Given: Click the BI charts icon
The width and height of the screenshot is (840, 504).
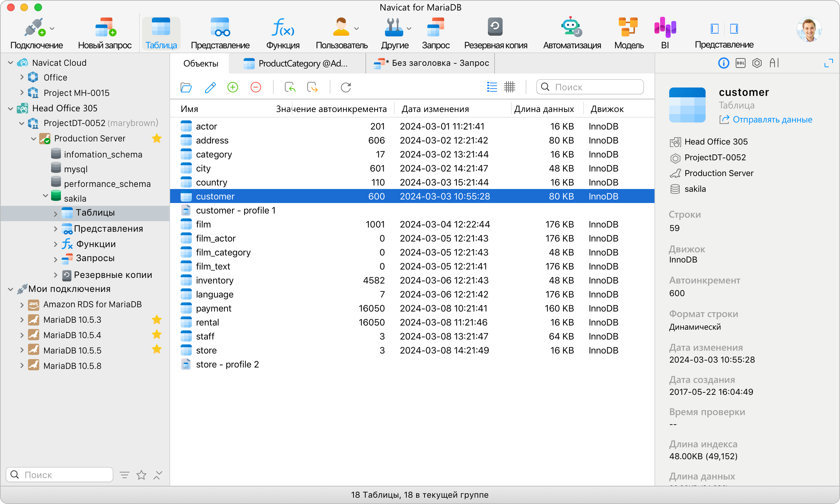Looking at the screenshot, I should 665,27.
